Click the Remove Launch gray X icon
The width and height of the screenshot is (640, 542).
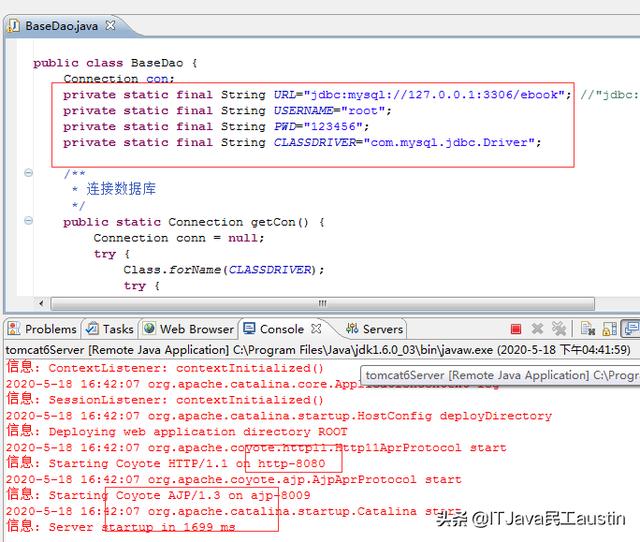[x=538, y=329]
